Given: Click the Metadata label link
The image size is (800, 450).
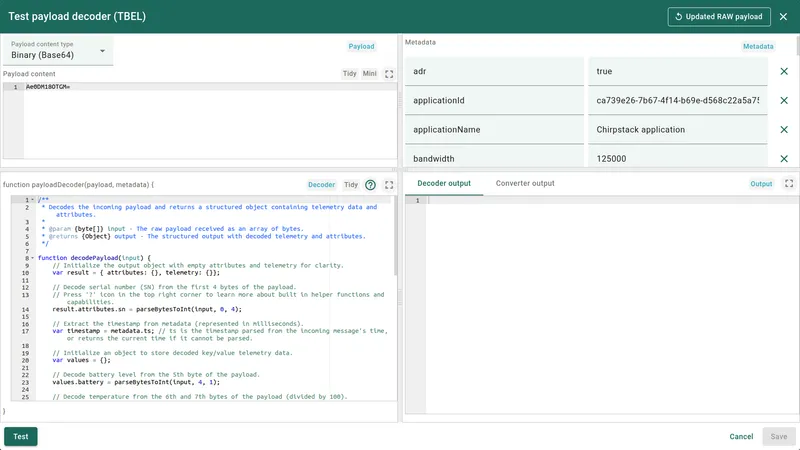Looking at the screenshot, I should click(758, 46).
